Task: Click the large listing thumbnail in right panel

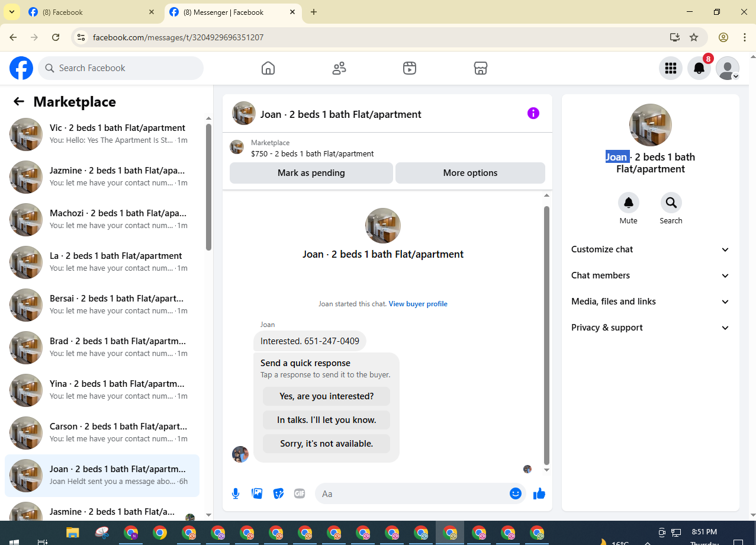Action: coord(651,125)
